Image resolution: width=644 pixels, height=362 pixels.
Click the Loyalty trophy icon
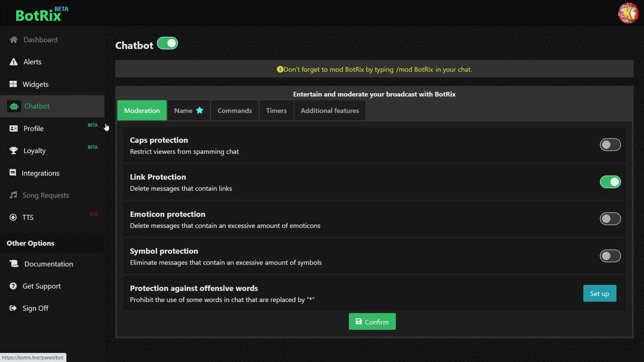pyautogui.click(x=14, y=151)
